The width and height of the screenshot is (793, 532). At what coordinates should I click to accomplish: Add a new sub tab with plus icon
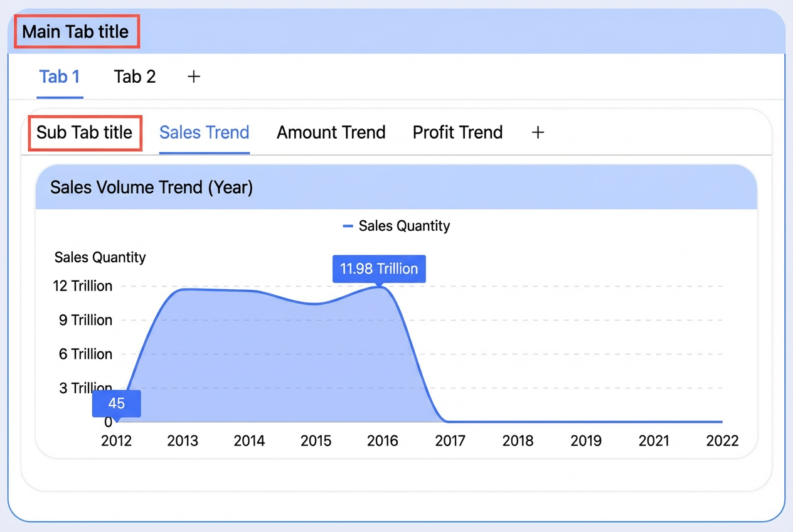tap(538, 132)
